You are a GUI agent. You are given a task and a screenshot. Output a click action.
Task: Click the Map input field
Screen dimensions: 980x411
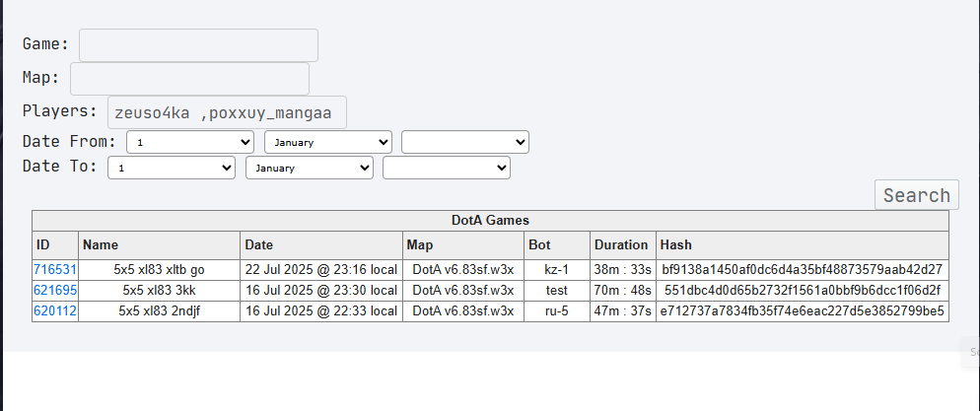click(189, 79)
